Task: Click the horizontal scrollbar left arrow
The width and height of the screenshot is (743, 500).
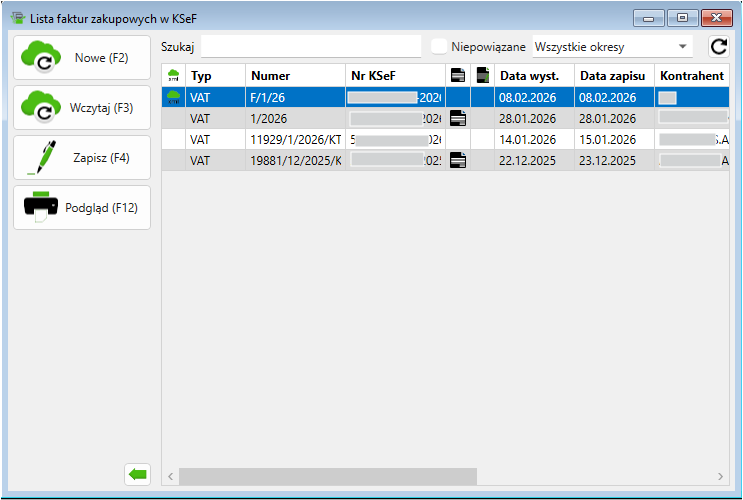Action: (x=170, y=476)
